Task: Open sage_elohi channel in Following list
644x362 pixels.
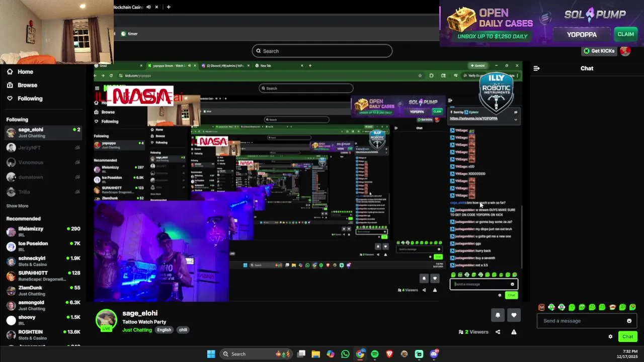Action: 43,133
